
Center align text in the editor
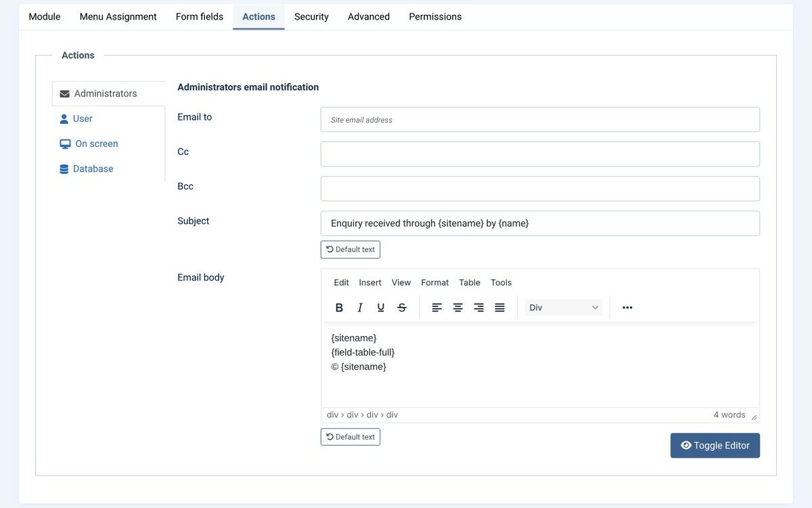click(458, 308)
